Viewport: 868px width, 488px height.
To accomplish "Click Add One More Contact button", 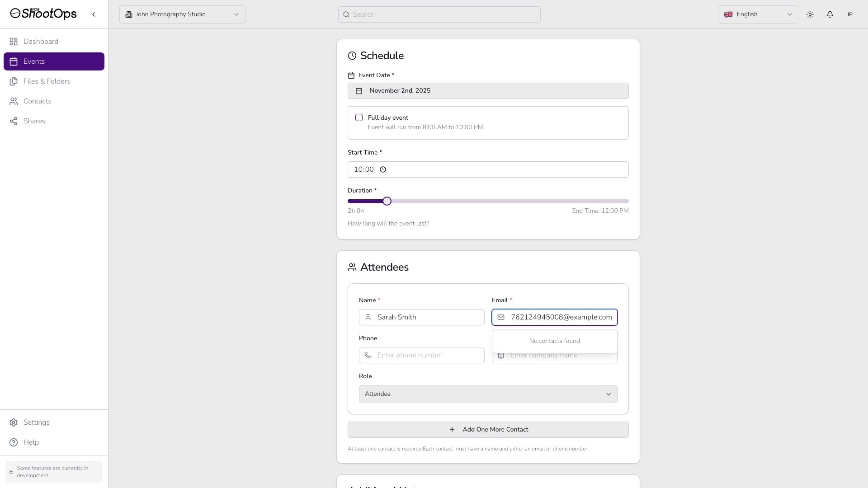I will coord(488,430).
